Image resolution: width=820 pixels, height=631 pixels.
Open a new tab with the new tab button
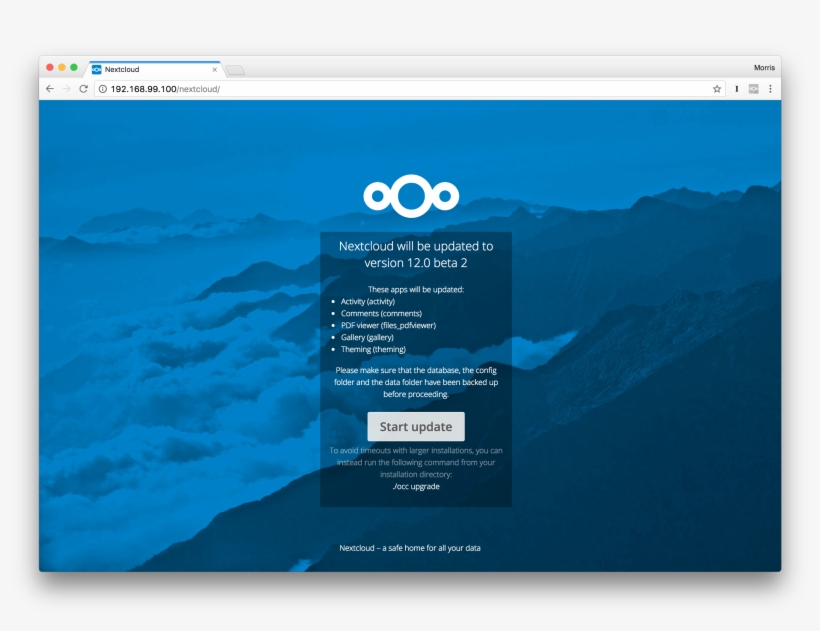(235, 69)
